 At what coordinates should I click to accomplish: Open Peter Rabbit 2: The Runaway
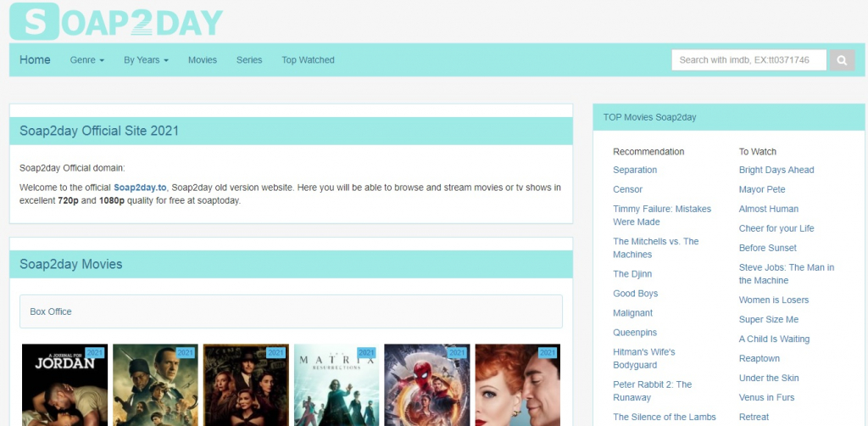pos(653,390)
